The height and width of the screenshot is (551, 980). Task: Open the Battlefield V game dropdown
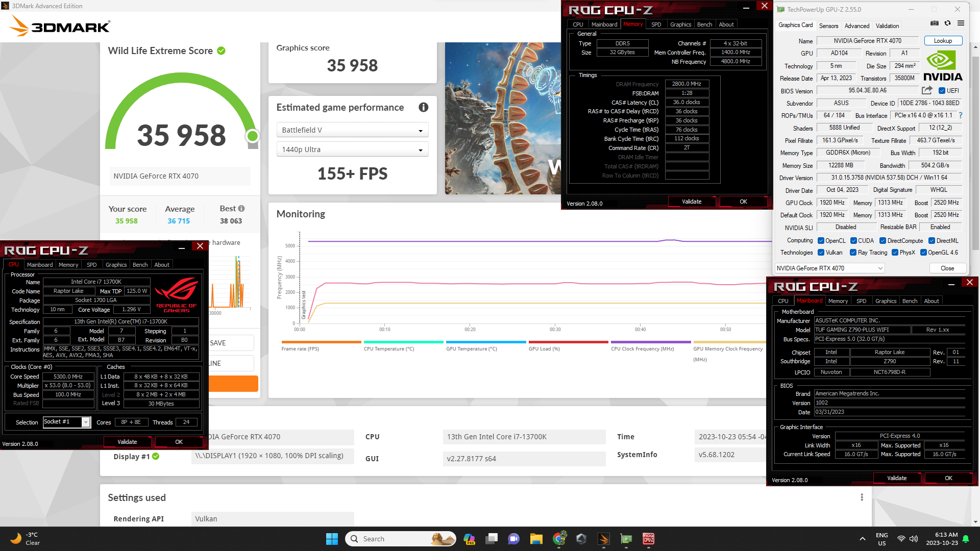[352, 130]
